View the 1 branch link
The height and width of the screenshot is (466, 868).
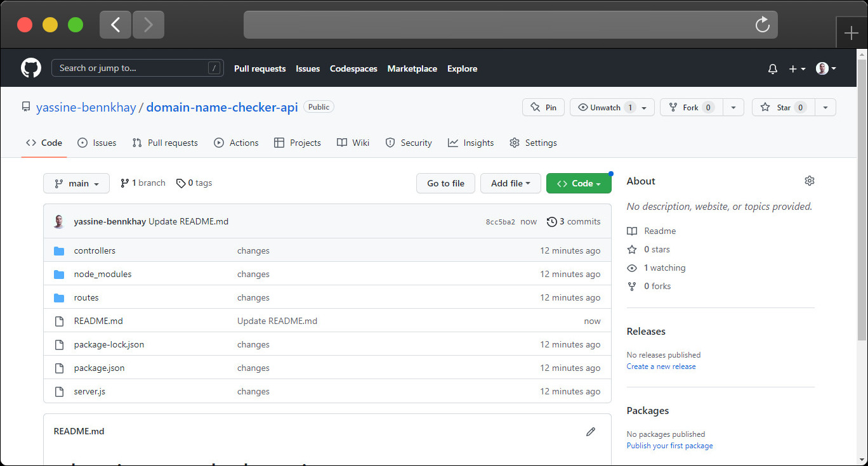click(143, 183)
